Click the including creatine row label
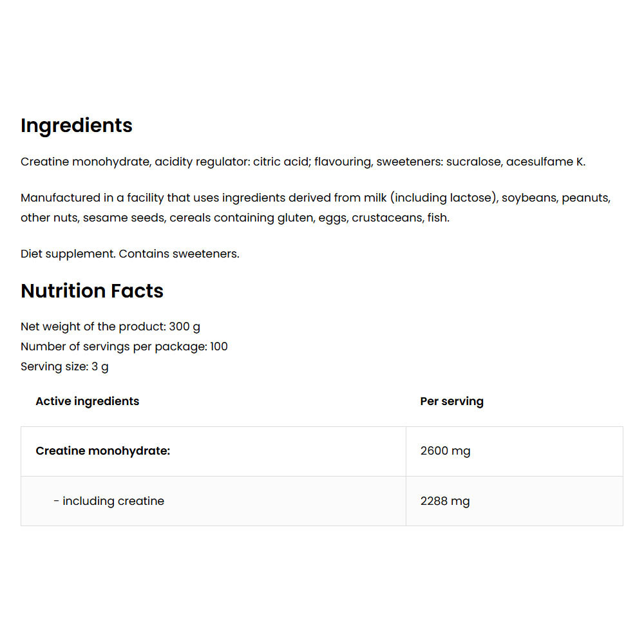The image size is (644, 644). pyautogui.click(x=109, y=501)
